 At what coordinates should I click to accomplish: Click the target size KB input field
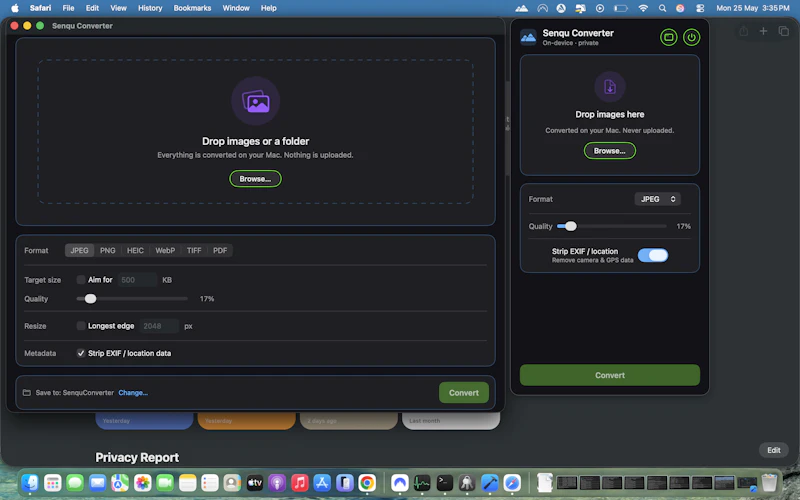pyautogui.click(x=137, y=280)
